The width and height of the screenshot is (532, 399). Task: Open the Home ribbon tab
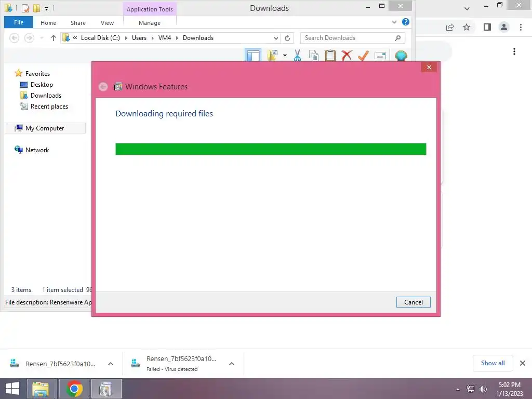tap(48, 23)
